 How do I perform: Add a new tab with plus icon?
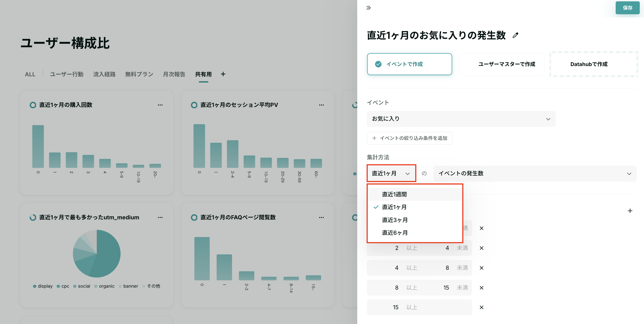point(223,74)
